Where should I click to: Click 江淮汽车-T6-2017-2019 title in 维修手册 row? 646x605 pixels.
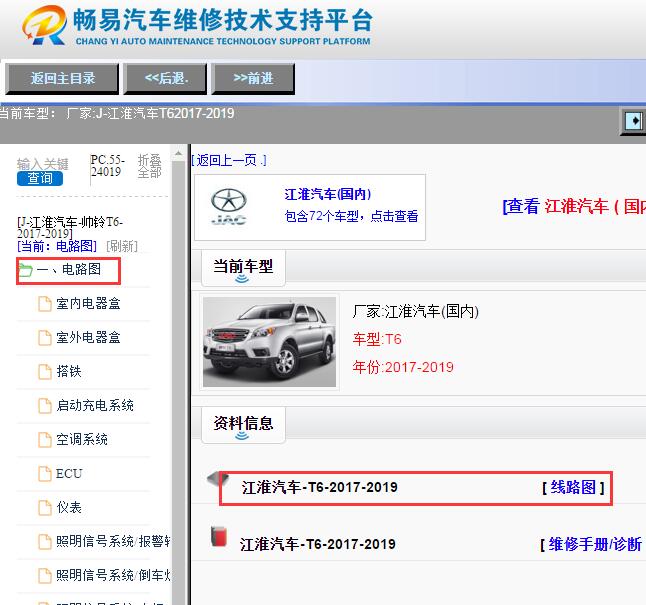(x=318, y=544)
